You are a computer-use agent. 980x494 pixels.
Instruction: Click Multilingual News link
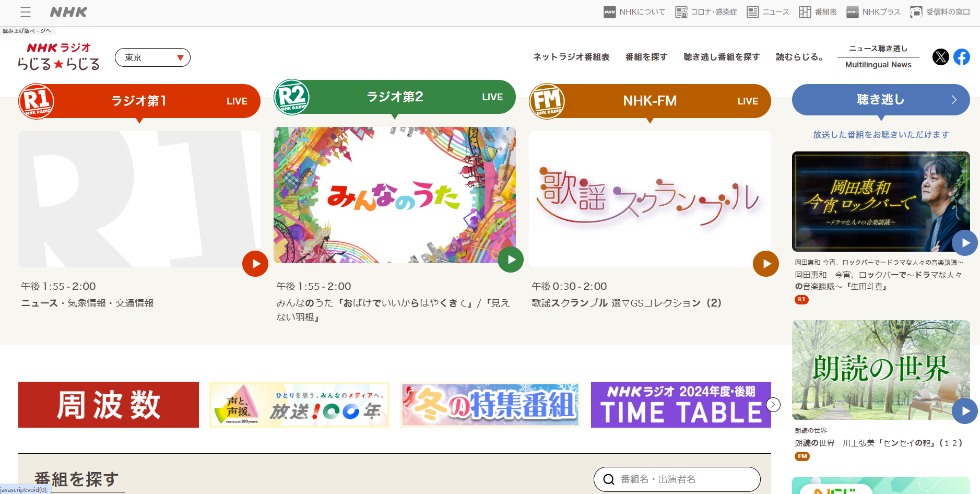tap(878, 65)
